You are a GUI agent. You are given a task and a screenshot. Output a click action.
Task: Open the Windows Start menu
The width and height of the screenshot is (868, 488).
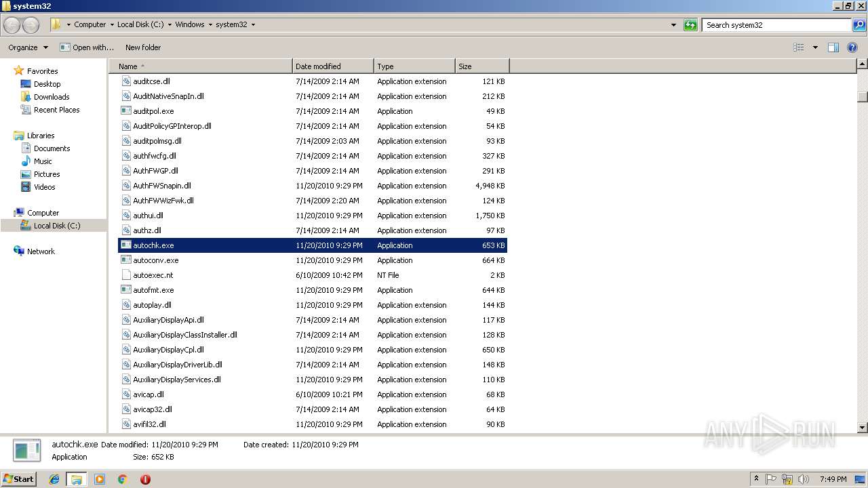pyautogui.click(x=18, y=479)
